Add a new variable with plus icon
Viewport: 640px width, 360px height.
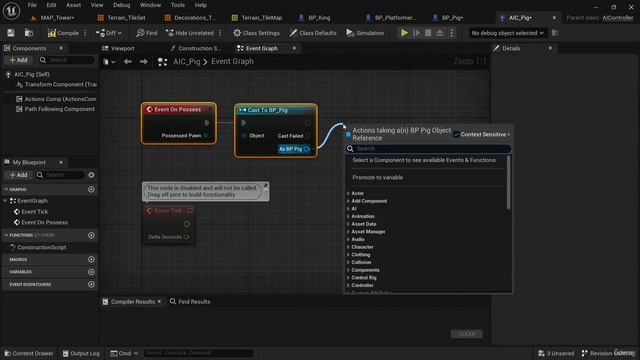pos(91,272)
